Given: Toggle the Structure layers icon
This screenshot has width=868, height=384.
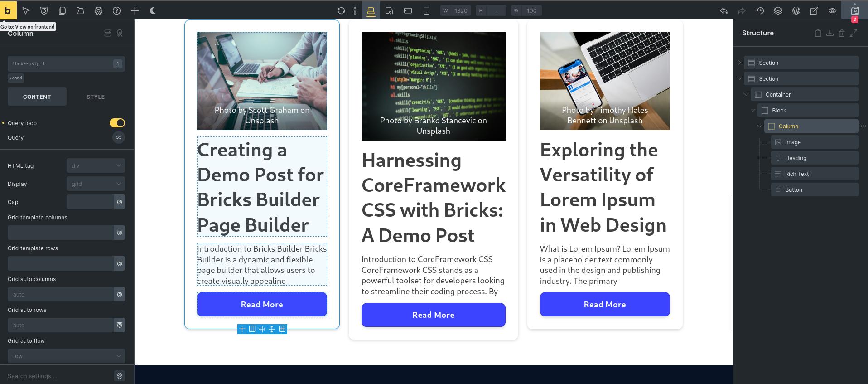Looking at the screenshot, I should (778, 11).
